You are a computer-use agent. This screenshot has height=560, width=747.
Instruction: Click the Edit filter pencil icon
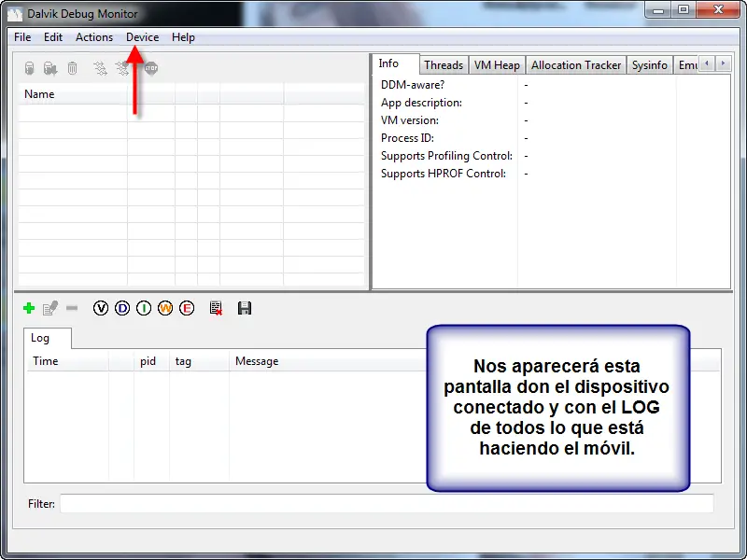click(50, 308)
